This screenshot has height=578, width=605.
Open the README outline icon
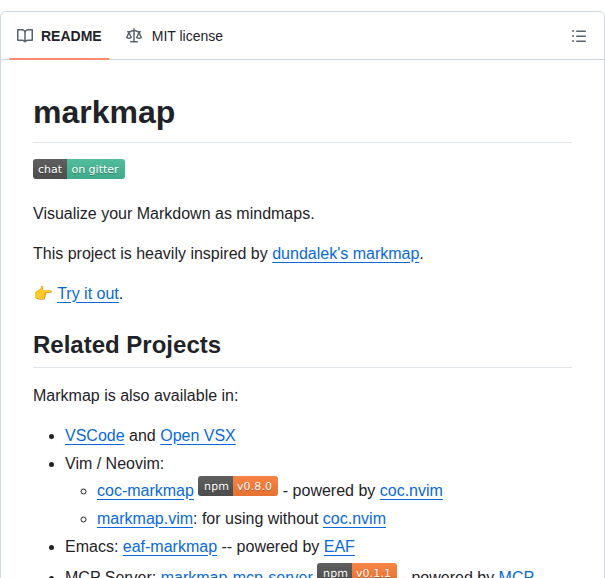tap(579, 36)
